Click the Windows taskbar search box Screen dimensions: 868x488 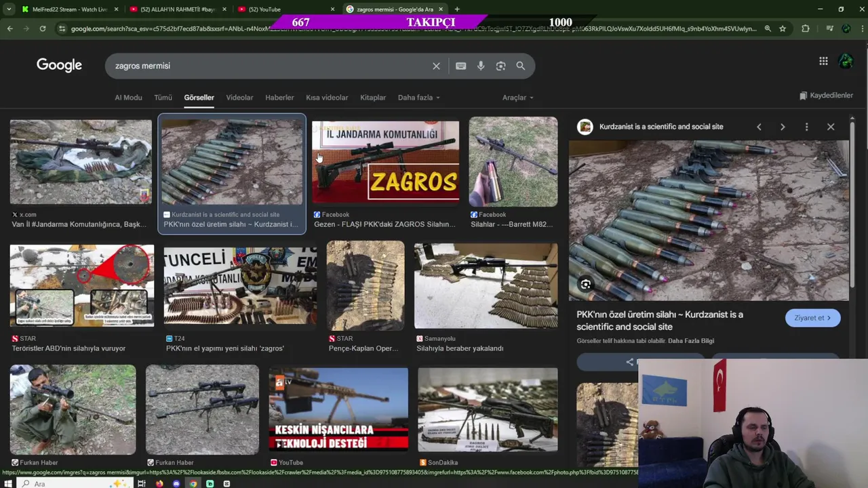tap(75, 483)
